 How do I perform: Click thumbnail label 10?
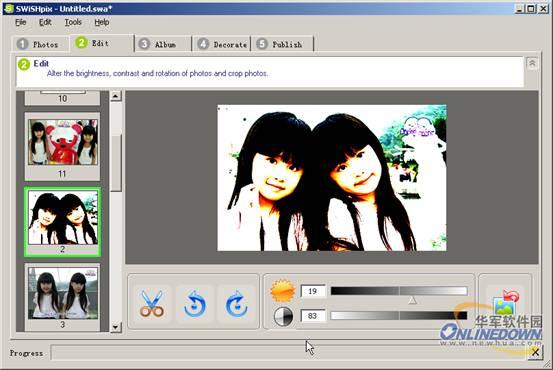point(62,99)
